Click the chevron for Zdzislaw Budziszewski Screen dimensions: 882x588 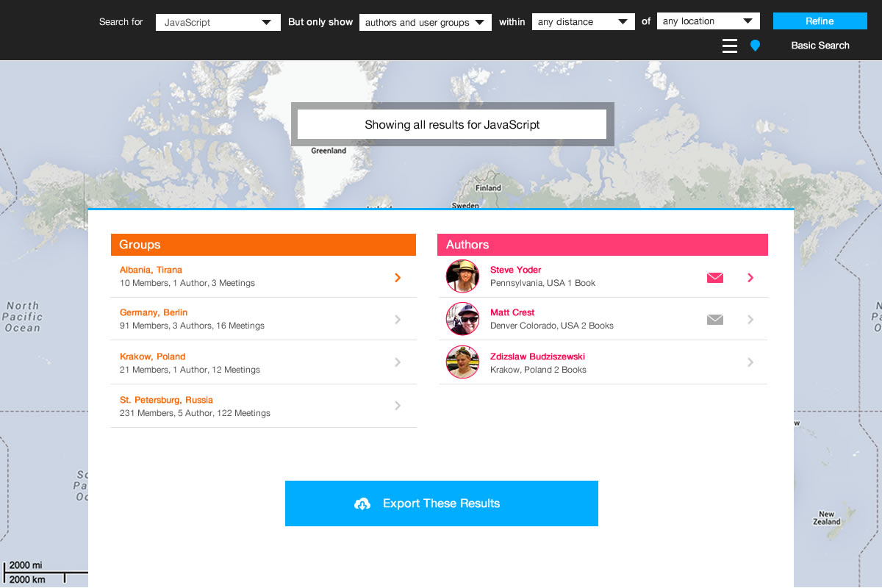point(750,362)
